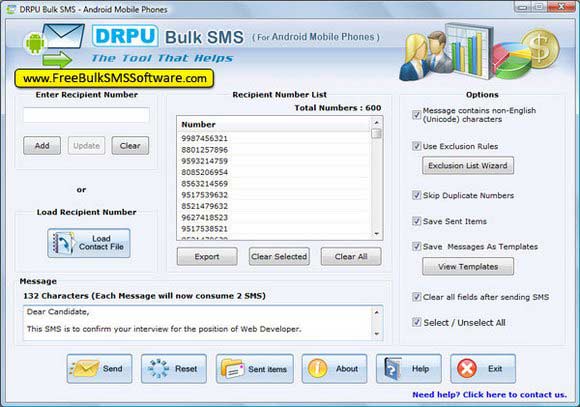580x407 pixels.
Task: Open www.FreeBulkSMSSoftware.com banner link
Action: point(114,78)
